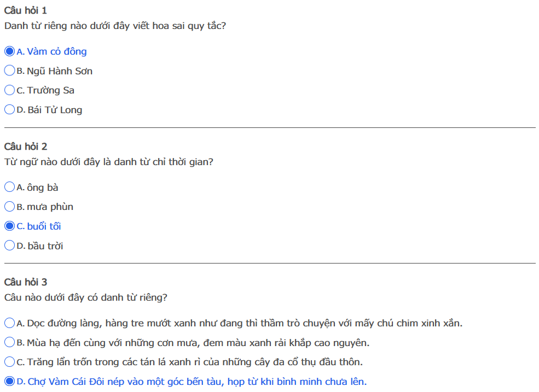
Task: Select answer A. Vàm cỏ đông
Action: pyautogui.click(x=9, y=51)
